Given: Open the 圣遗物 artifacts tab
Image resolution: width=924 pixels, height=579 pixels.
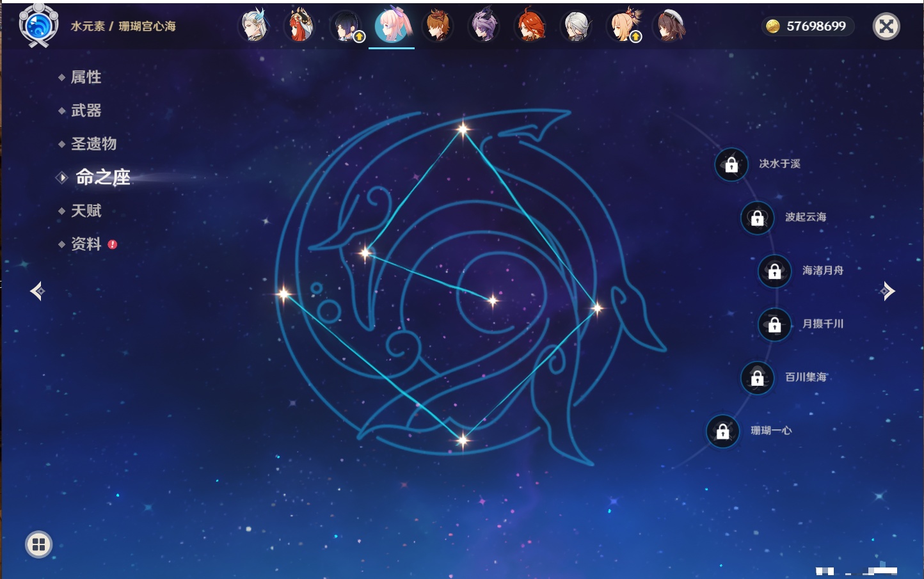Looking at the screenshot, I should tap(93, 144).
